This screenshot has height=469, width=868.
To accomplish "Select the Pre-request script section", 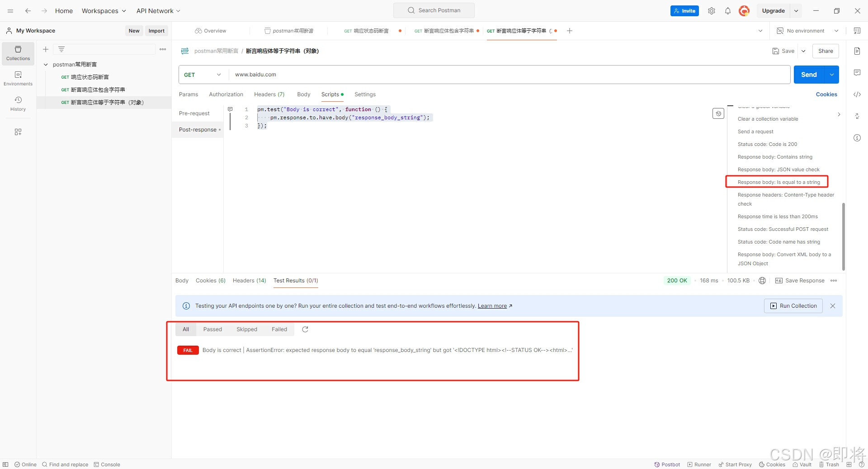I will tap(194, 113).
